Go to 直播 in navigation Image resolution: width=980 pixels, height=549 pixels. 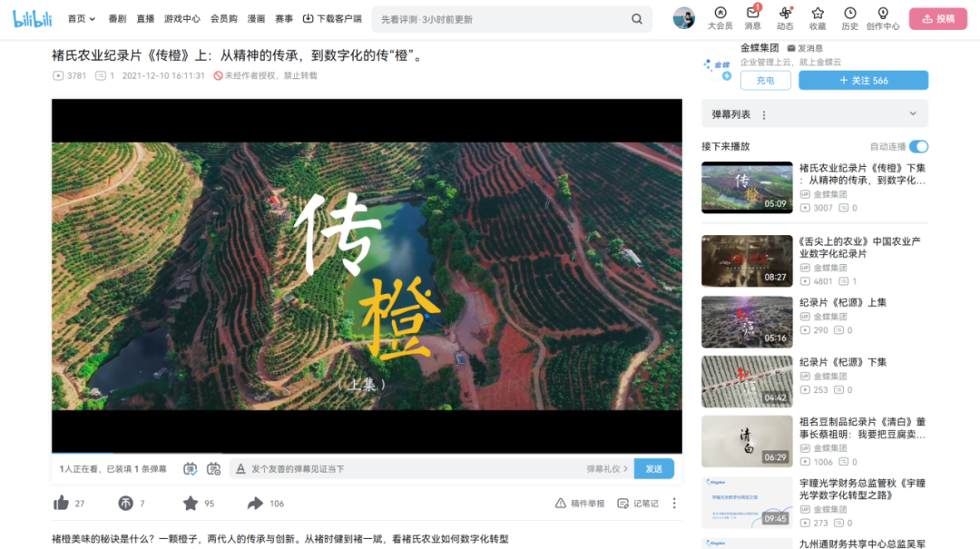tap(145, 19)
